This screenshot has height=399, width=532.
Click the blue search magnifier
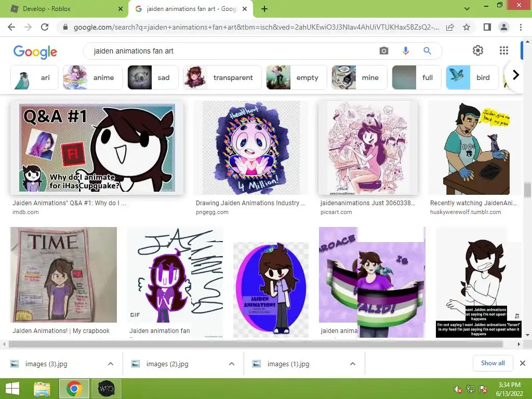[427, 51]
